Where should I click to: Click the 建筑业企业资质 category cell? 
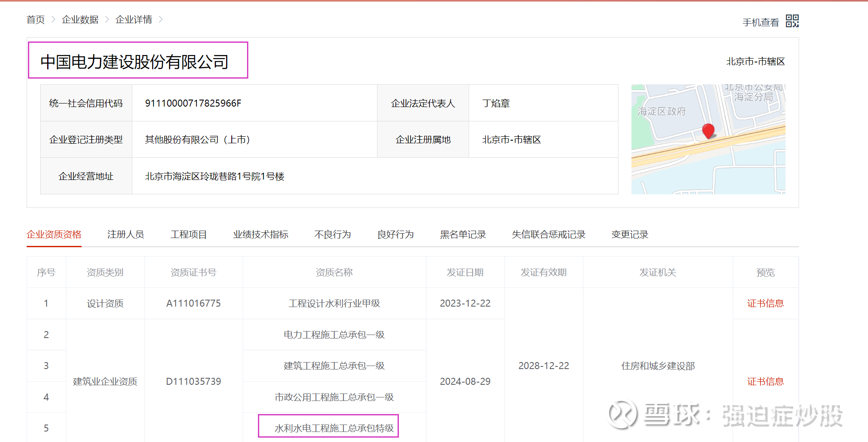coord(105,381)
